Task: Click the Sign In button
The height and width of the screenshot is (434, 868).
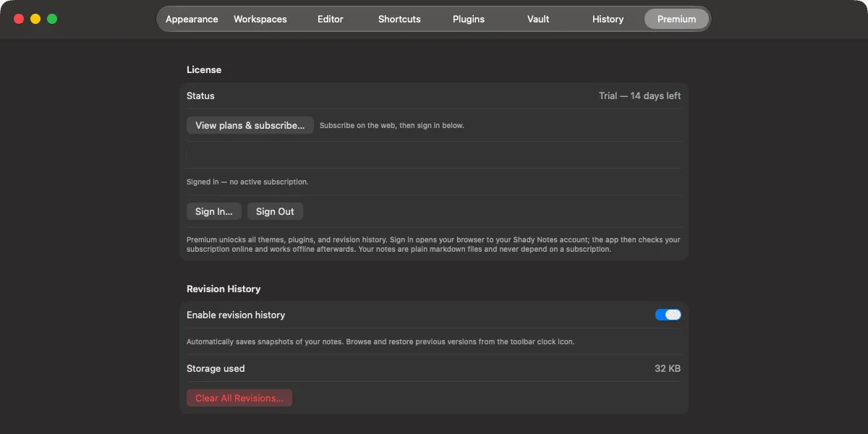Action: point(214,211)
